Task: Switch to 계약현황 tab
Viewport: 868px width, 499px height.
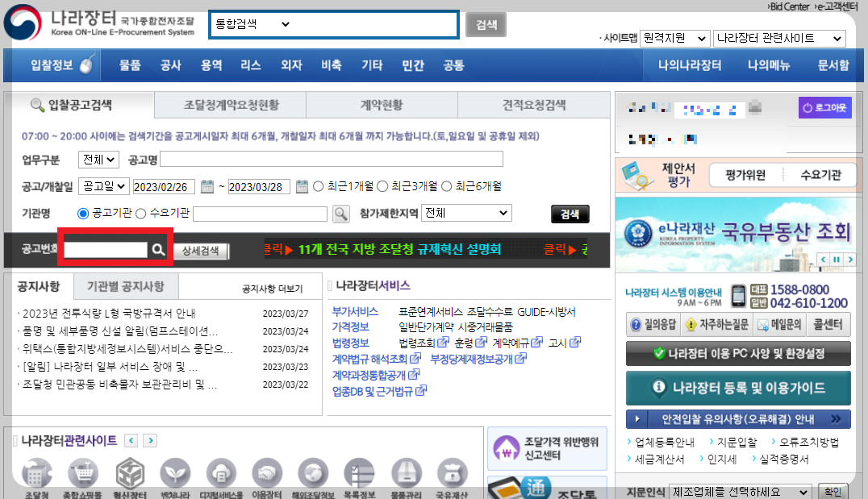Action: pyautogui.click(x=382, y=105)
